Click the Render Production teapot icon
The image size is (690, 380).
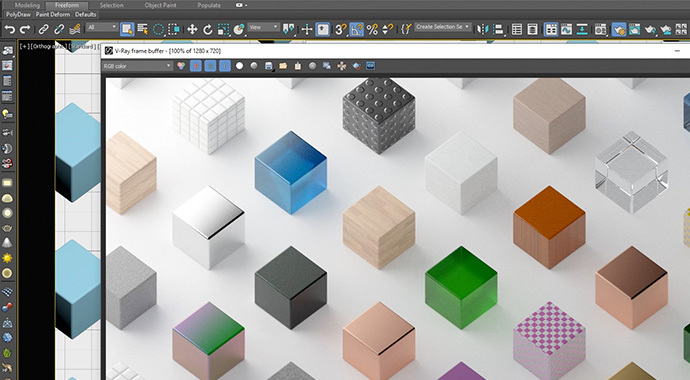click(x=650, y=29)
